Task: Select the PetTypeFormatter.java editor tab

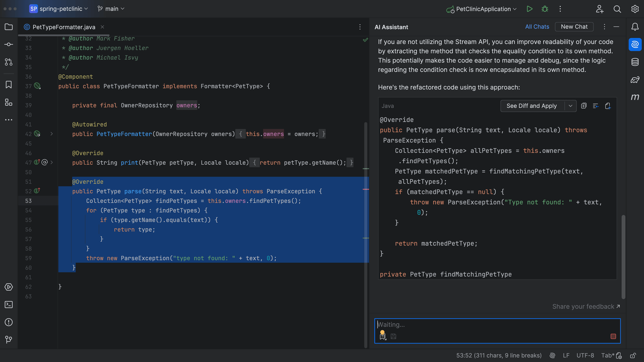Action: tap(64, 27)
